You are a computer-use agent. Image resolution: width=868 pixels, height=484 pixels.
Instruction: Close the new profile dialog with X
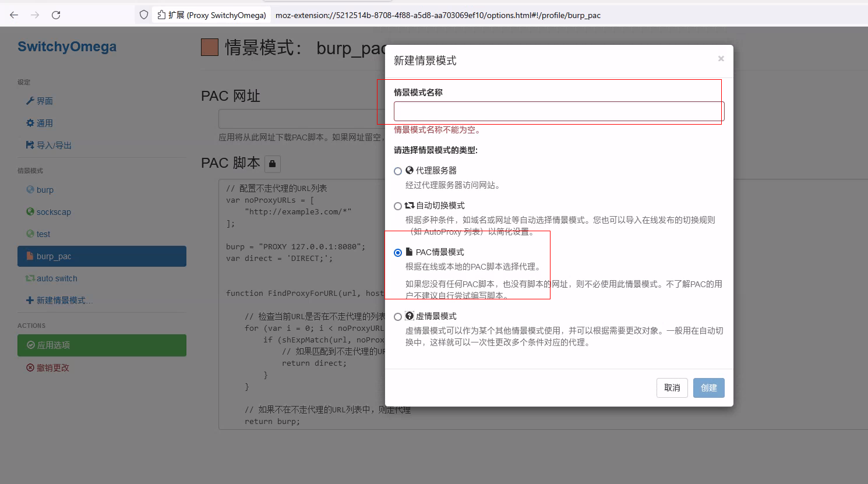pos(721,59)
